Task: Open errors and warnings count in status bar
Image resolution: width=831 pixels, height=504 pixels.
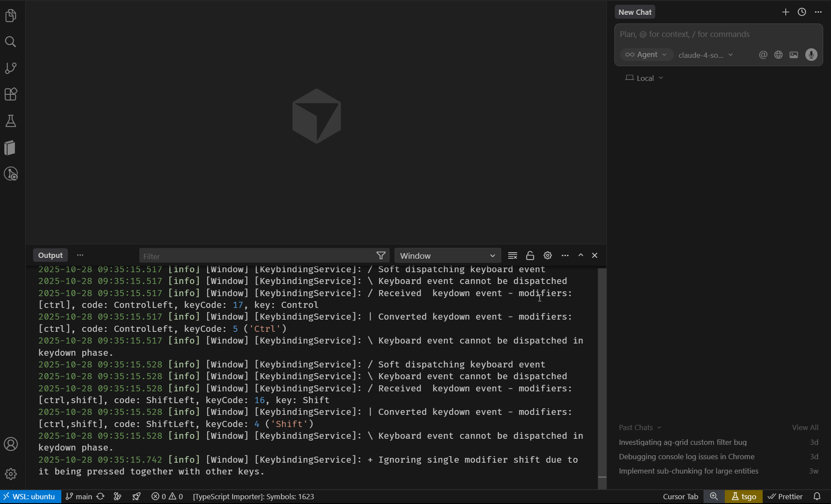Action: pyautogui.click(x=167, y=497)
